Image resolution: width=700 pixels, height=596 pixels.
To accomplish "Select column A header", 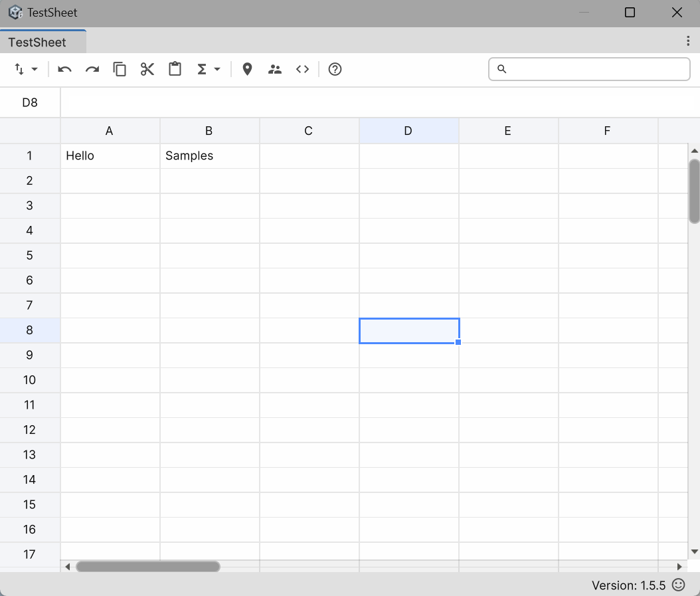I will (110, 131).
